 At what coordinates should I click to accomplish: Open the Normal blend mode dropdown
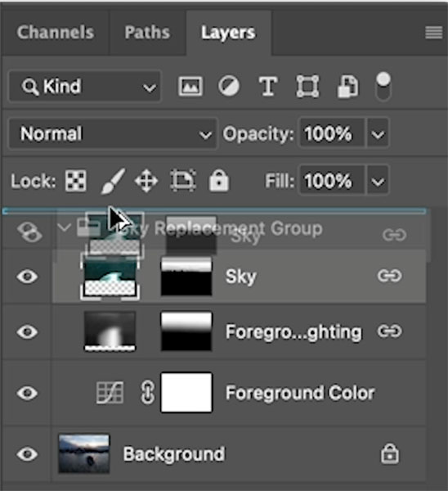click(x=113, y=133)
